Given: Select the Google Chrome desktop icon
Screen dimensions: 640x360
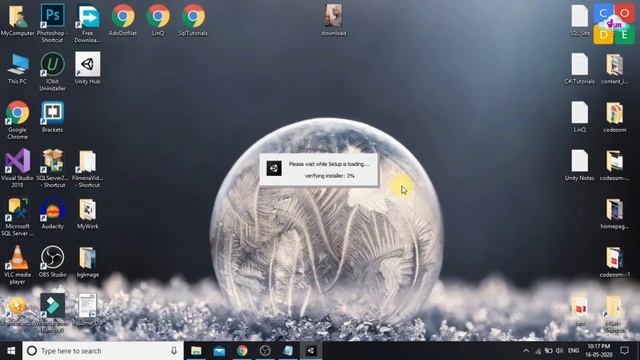Looking at the screenshot, I should click(17, 120).
